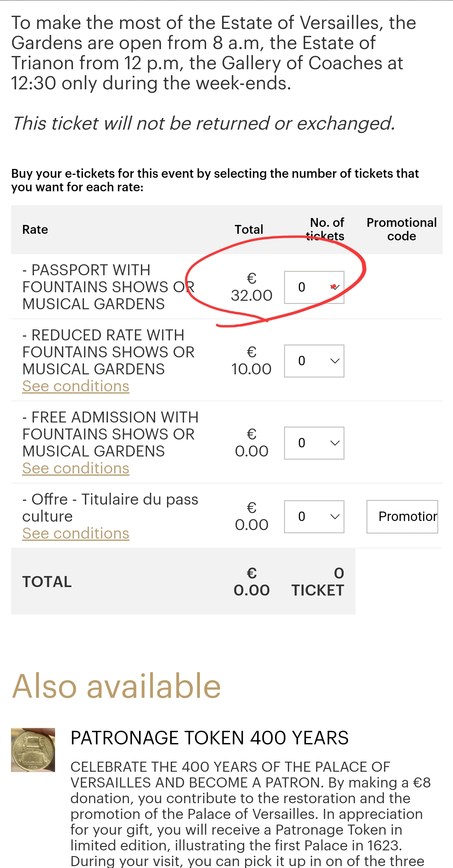The width and height of the screenshot is (453, 868).
Task: Open the Passport ticket quantity dropdown
Action: coord(314,287)
